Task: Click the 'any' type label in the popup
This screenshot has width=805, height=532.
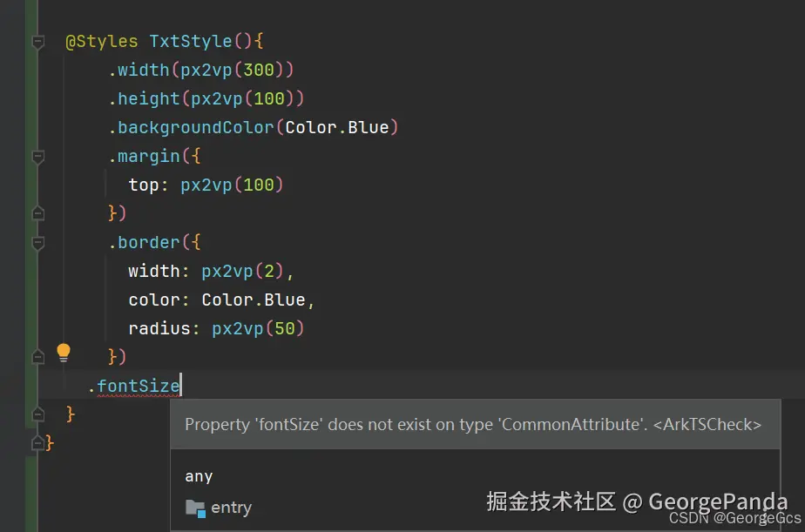Action: pyautogui.click(x=199, y=476)
